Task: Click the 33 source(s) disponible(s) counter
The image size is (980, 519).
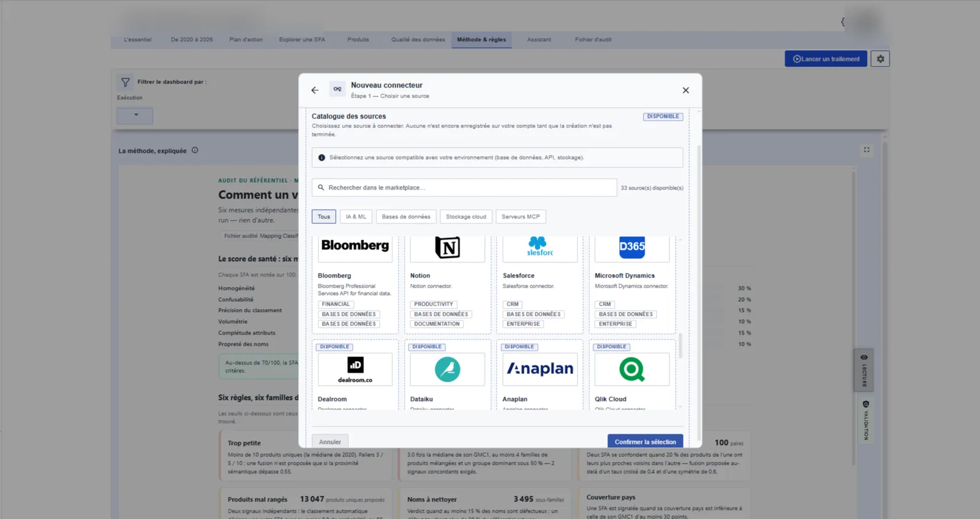Action: pos(652,188)
